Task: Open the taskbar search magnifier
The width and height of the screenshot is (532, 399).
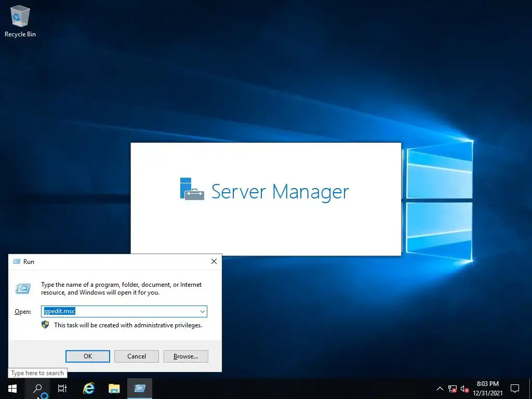Action: click(x=37, y=389)
